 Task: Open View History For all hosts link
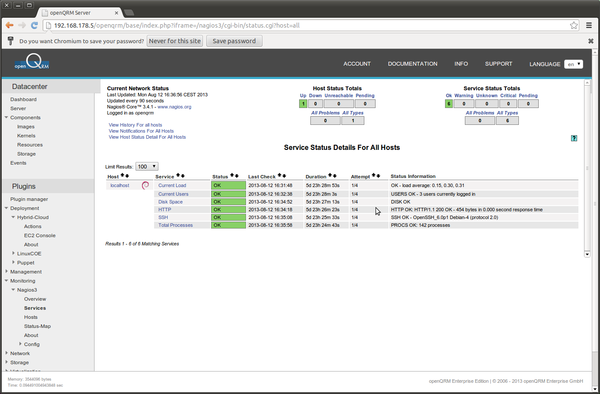135,125
